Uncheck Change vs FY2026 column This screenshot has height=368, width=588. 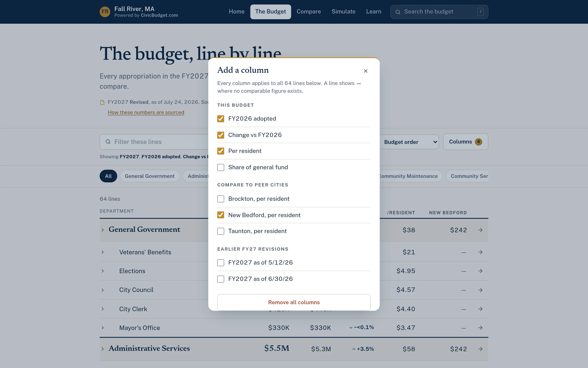(221, 135)
